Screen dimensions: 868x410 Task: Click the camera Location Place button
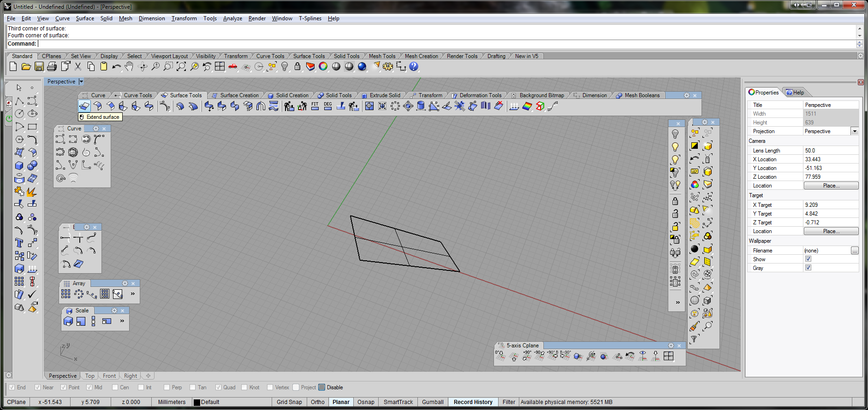click(x=831, y=186)
